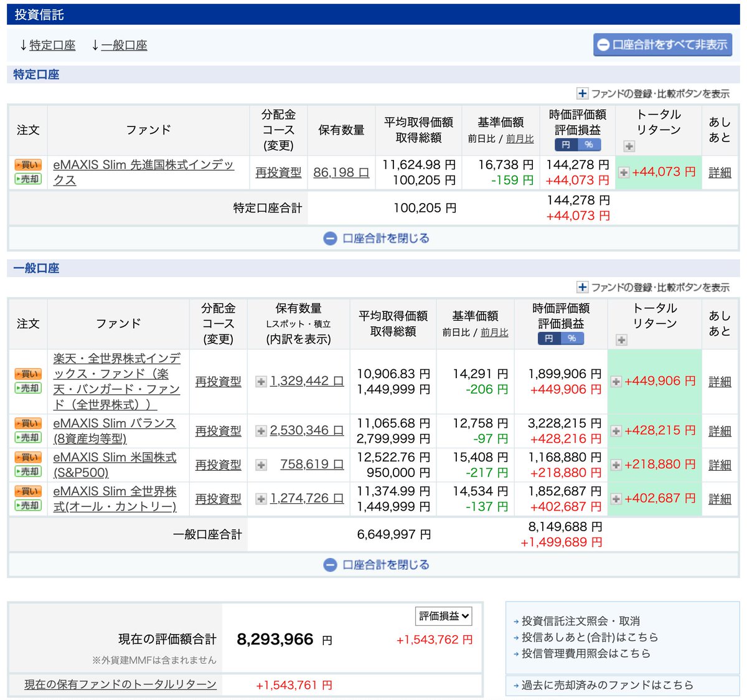This screenshot has width=747, height=700.
Task: Change 再投資型 course for オール・カントリー row
Action: click(x=218, y=499)
